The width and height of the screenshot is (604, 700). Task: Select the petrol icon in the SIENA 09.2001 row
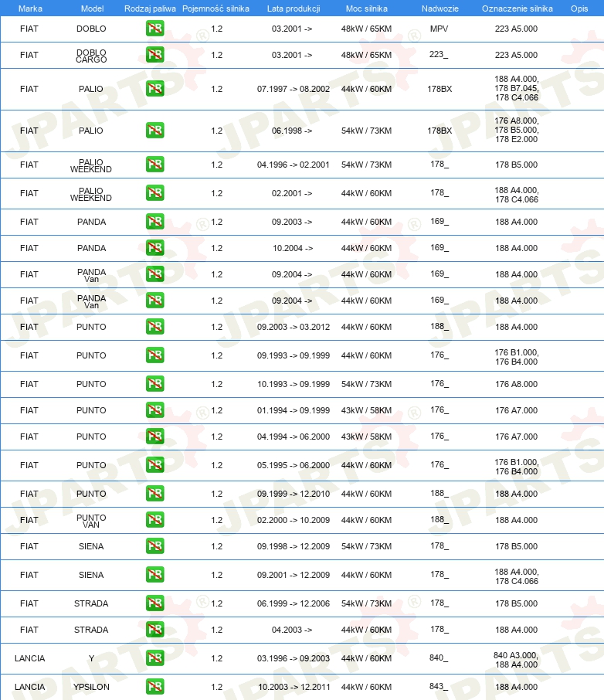point(155,575)
